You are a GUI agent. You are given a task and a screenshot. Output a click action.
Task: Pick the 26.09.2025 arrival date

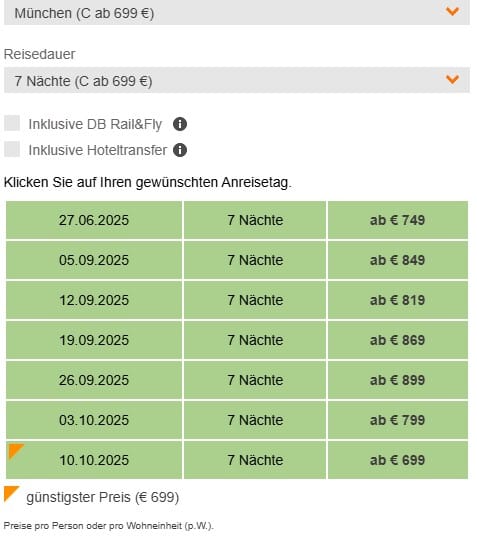(x=94, y=380)
